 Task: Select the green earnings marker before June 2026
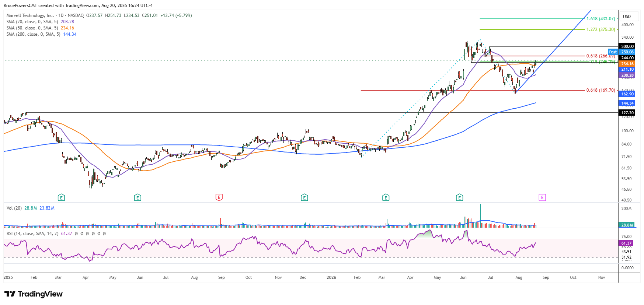point(460,198)
